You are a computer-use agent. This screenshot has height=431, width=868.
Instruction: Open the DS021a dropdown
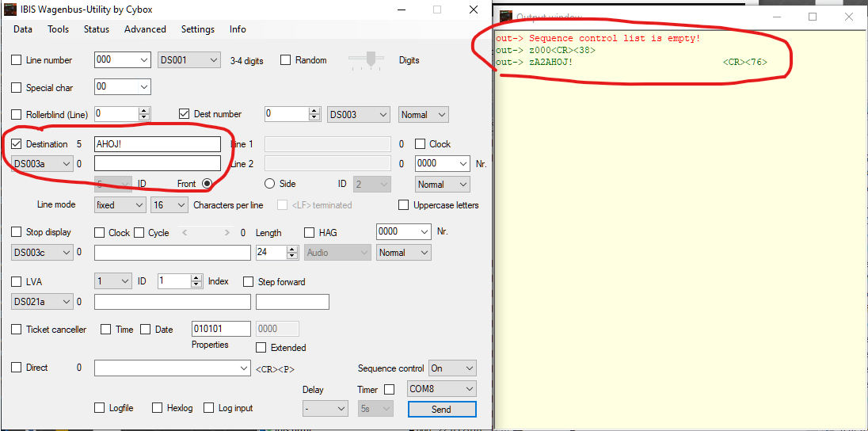42,302
